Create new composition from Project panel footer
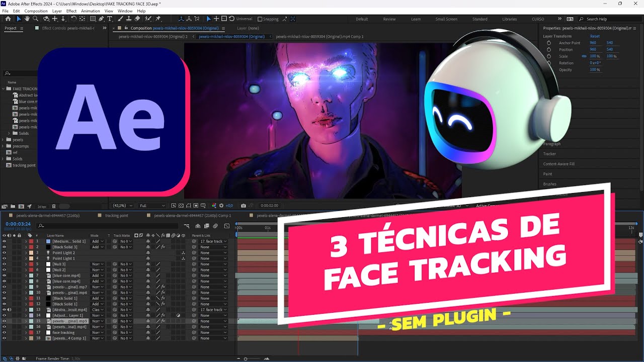Image resolution: width=644 pixels, height=362 pixels. 21,206
